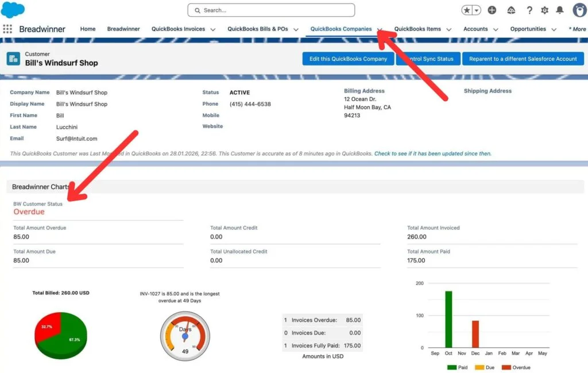Open the QuickBooks Bills & POs tab

pos(258,29)
